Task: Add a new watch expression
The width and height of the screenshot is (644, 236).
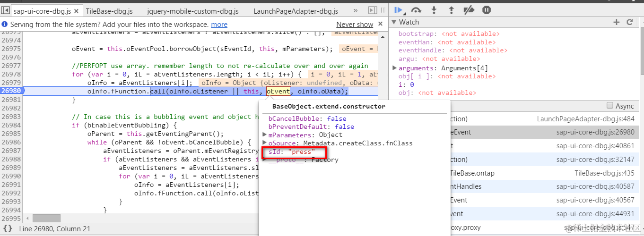Action: point(616,22)
